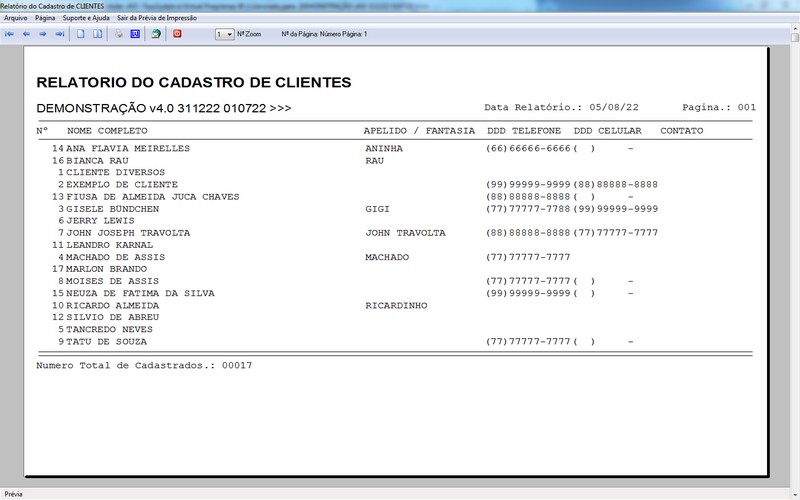Click the DDD TELEFONE column header
The image size is (800, 500).
[523, 131]
